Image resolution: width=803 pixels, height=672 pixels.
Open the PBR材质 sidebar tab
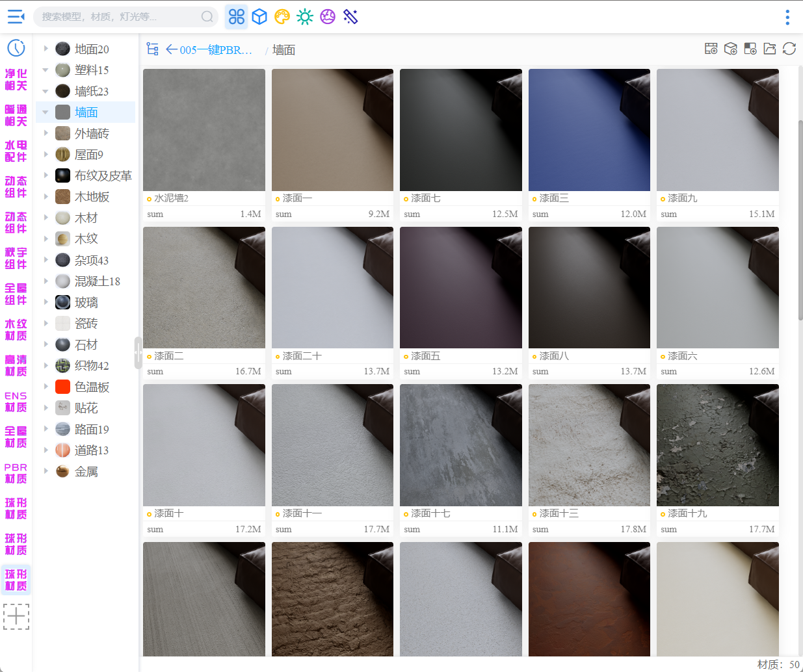click(x=16, y=473)
